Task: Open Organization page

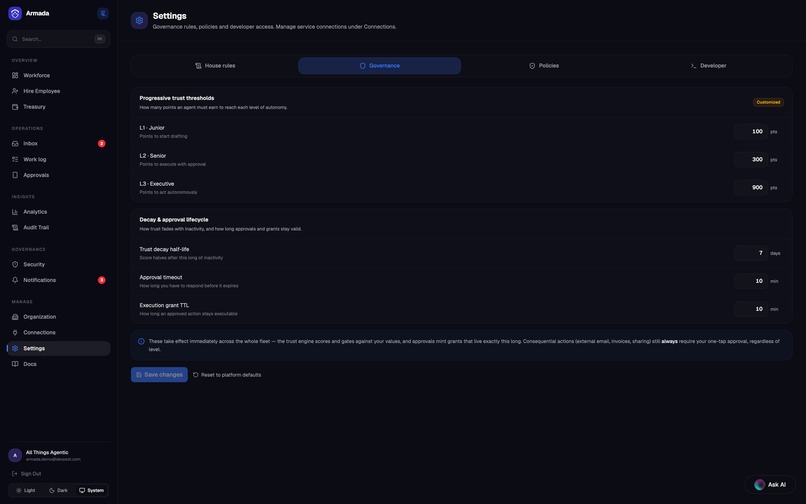Action: (x=59, y=317)
